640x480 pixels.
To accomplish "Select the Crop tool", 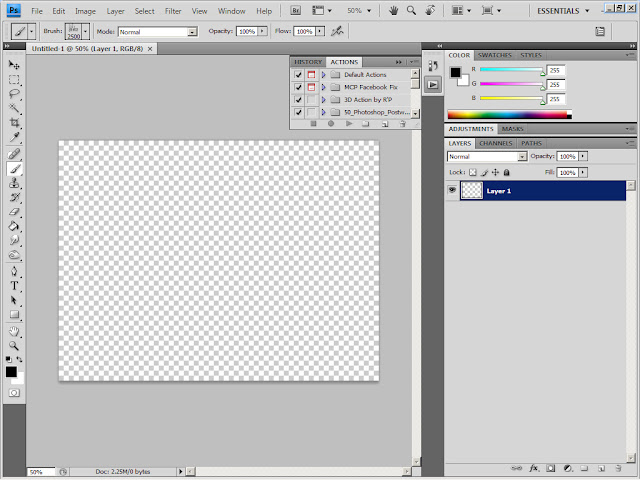I will pyautogui.click(x=14, y=122).
